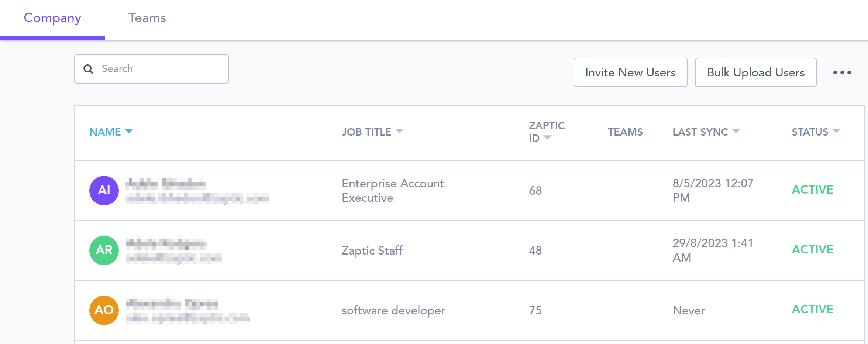The height and width of the screenshot is (344, 868).
Task: Click Bulk Upload Users button
Action: click(755, 72)
